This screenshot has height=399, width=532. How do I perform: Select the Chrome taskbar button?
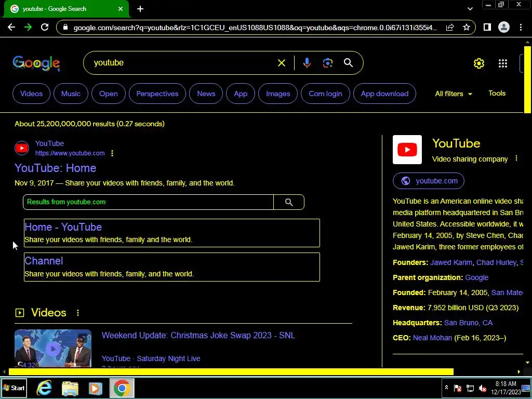tap(122, 388)
